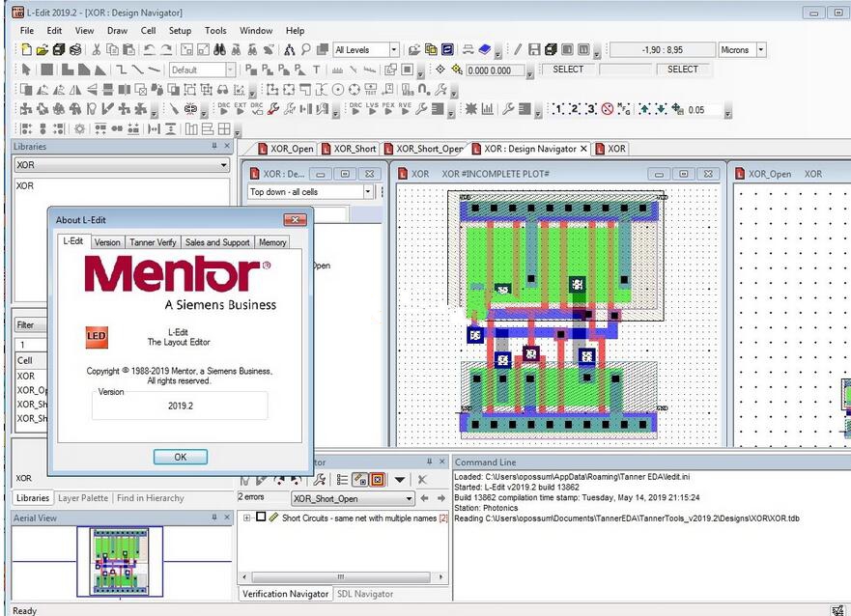Click the yellow ruler icon on Short Circuits row
This screenshot has height=616, width=851.
tap(273, 518)
